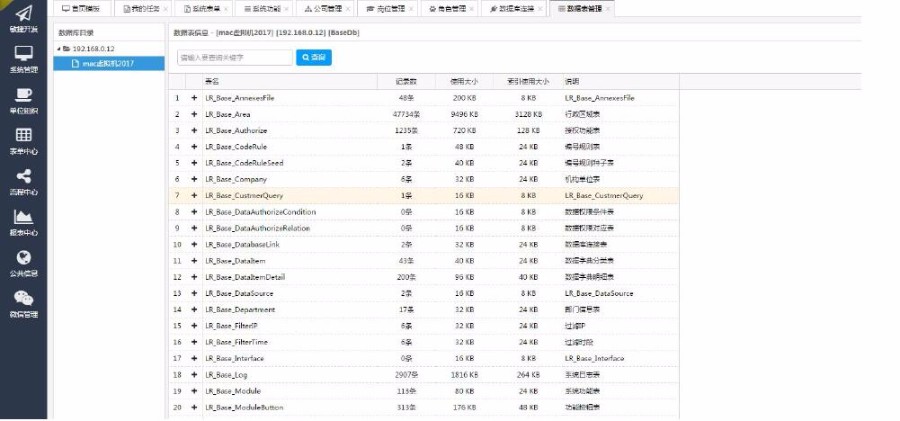Click the 3128 KB index size cell
This screenshot has height=421, width=900.
528,114
